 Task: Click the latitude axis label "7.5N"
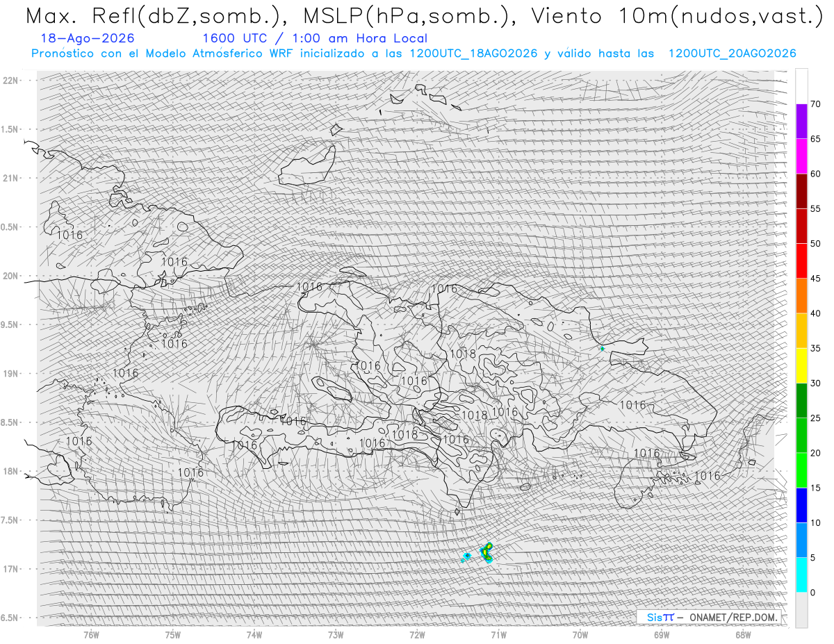click(x=10, y=520)
